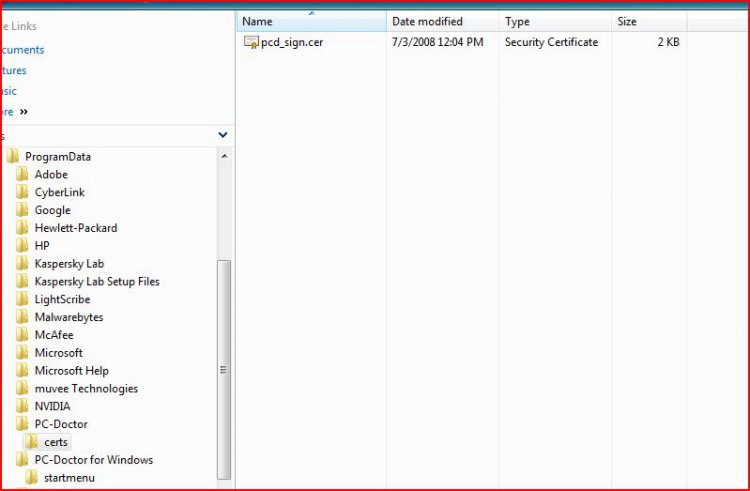The height and width of the screenshot is (491, 750).
Task: Click the Kaspersky Lab folder icon
Action: point(22,263)
